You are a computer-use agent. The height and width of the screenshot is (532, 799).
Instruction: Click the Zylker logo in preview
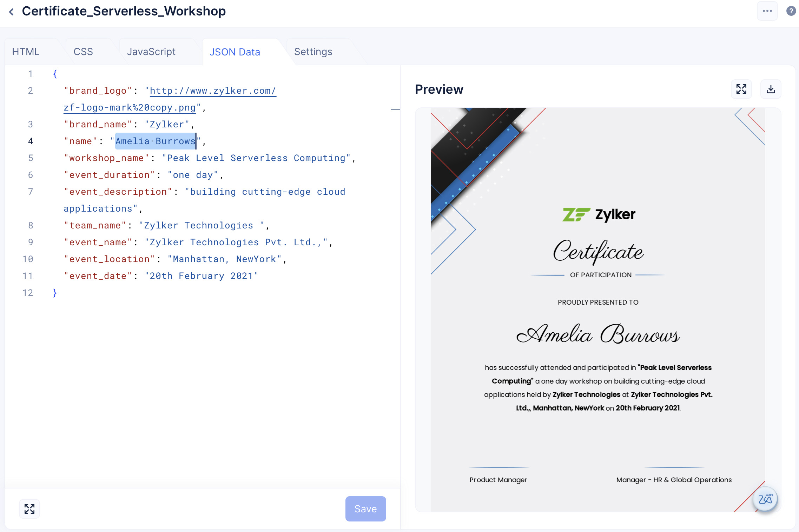(599, 214)
